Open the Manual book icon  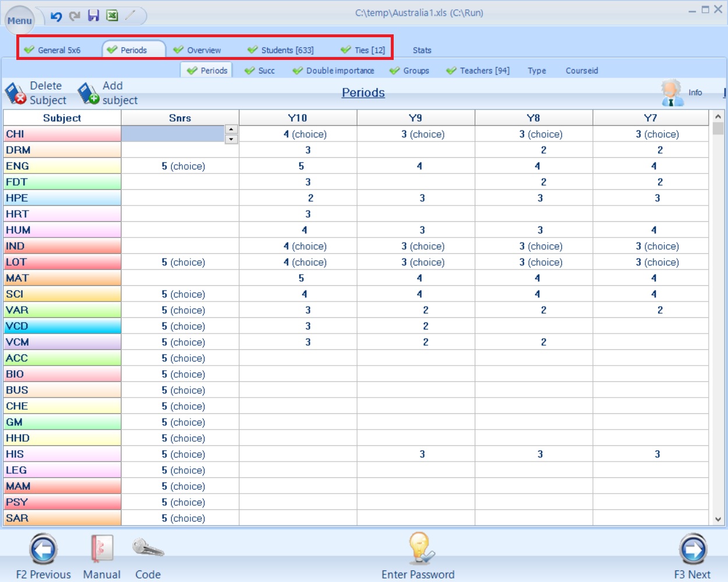[101, 549]
